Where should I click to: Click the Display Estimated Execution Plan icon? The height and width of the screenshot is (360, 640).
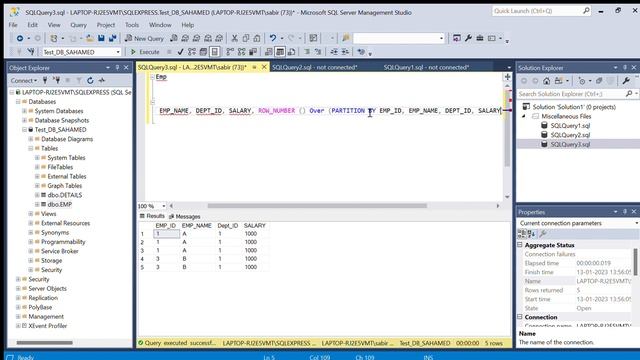[x=192, y=52]
